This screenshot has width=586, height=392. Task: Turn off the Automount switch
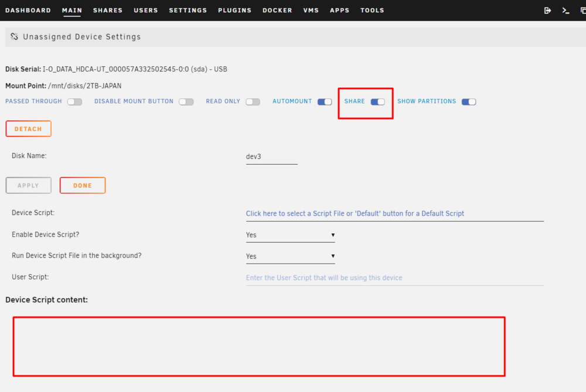[325, 101]
